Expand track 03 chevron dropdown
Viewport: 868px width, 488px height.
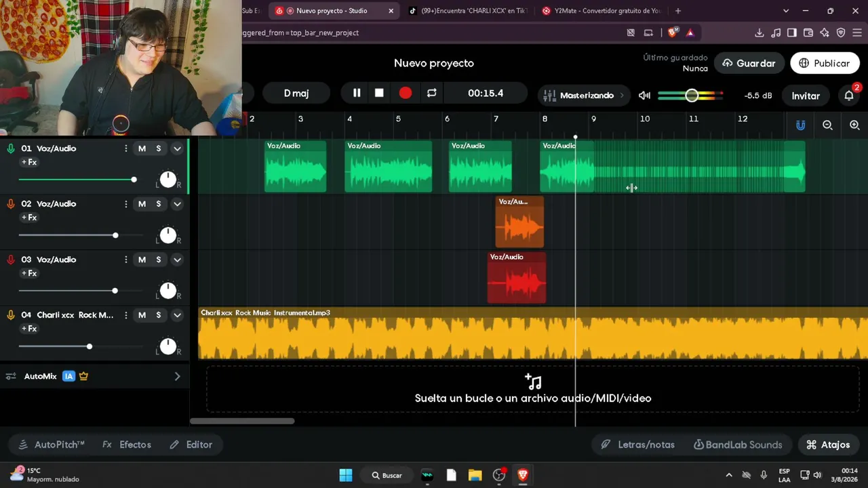pyautogui.click(x=177, y=260)
